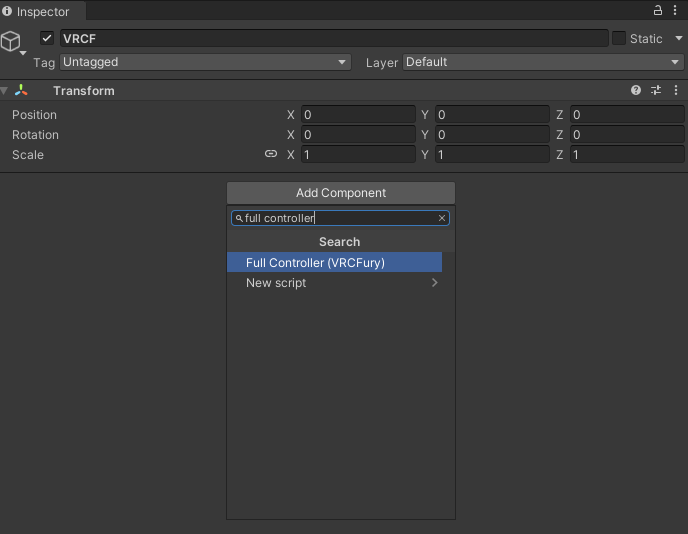
Task: Click the Position label
Action: [x=34, y=115]
